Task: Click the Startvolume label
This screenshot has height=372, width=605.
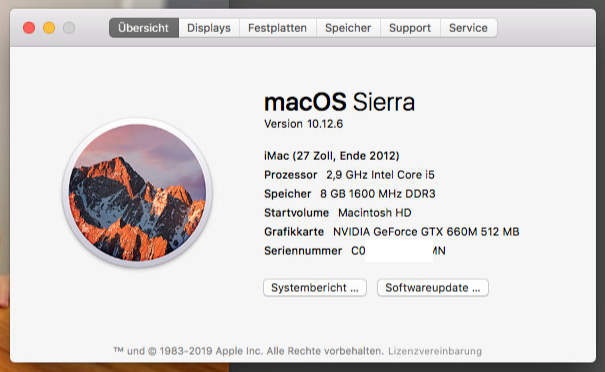Action: click(296, 213)
